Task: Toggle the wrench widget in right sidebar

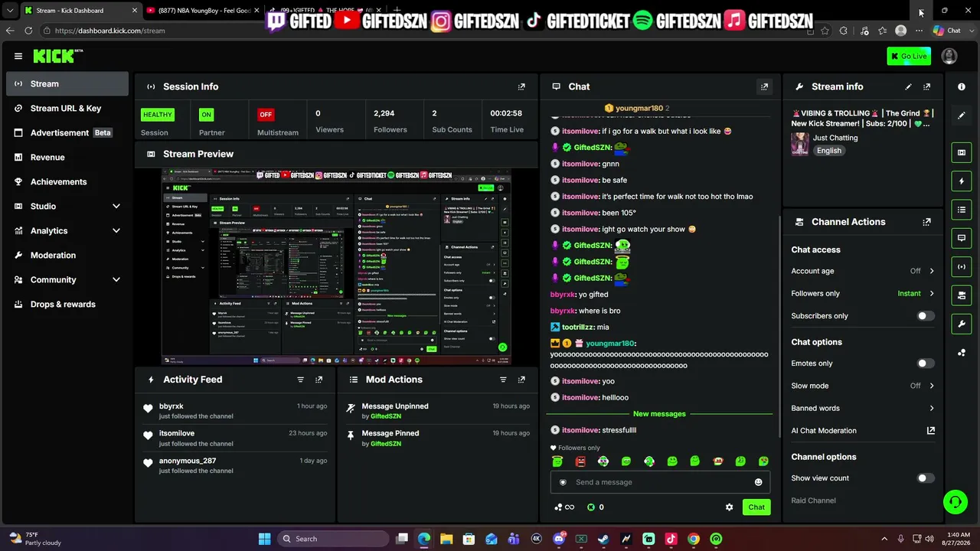Action: tap(962, 324)
